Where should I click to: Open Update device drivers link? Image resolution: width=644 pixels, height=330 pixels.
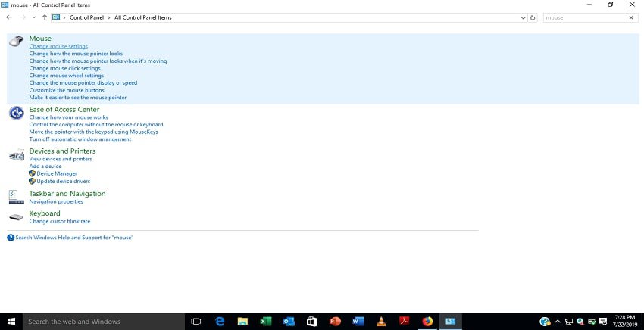(x=63, y=181)
